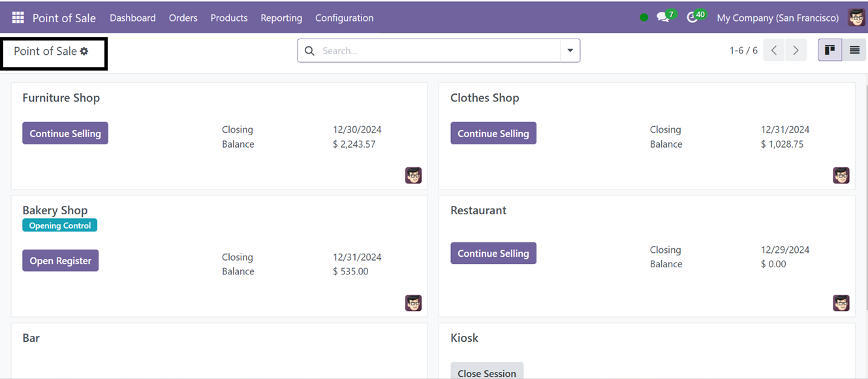The width and height of the screenshot is (868, 379).
Task: Open the activities clock icon with badge 40
Action: (692, 18)
